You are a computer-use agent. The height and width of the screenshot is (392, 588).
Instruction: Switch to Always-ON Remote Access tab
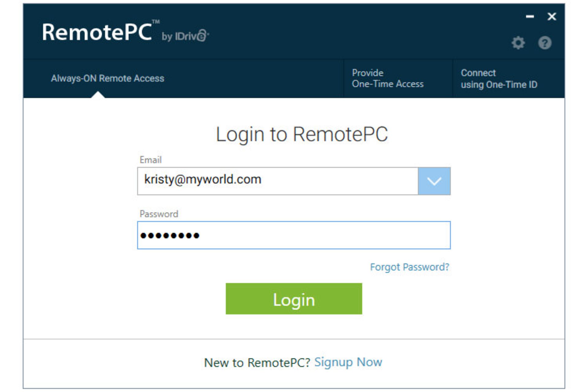point(107,78)
